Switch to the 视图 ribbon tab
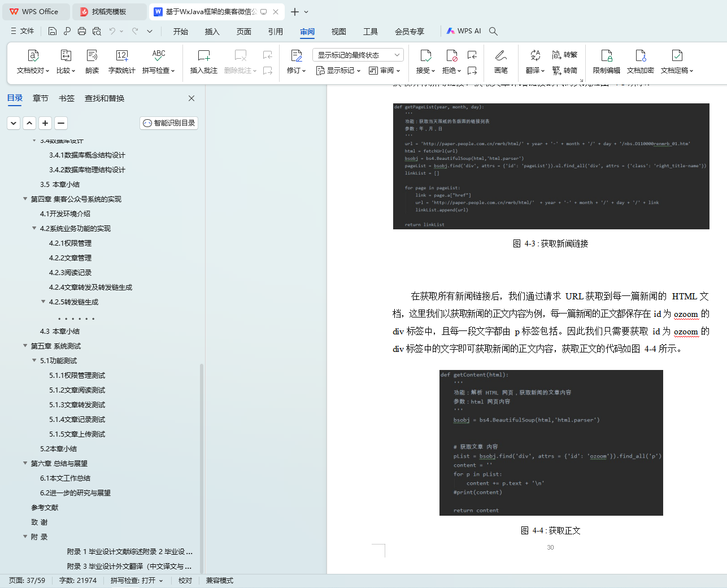This screenshot has height=588, width=727. [339, 31]
